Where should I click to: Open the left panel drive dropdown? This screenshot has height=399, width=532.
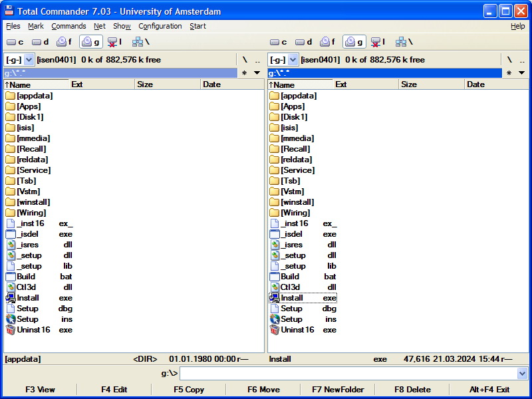29,59
